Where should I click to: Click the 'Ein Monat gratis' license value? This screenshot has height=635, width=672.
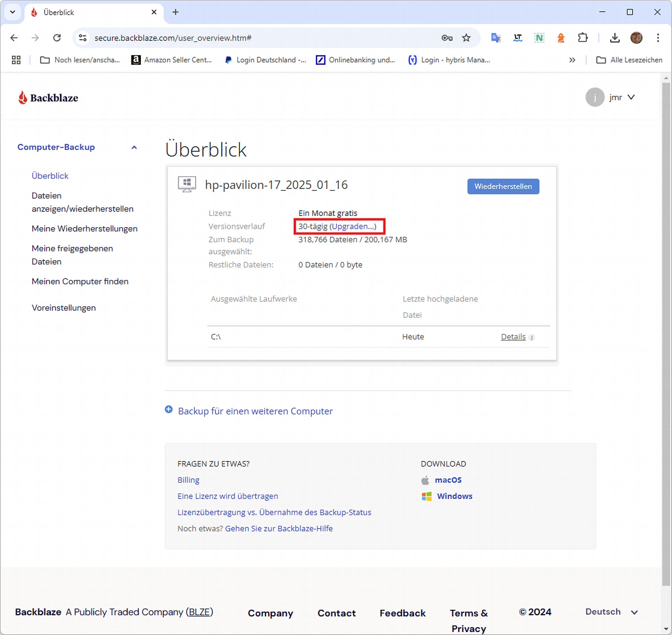click(x=328, y=213)
